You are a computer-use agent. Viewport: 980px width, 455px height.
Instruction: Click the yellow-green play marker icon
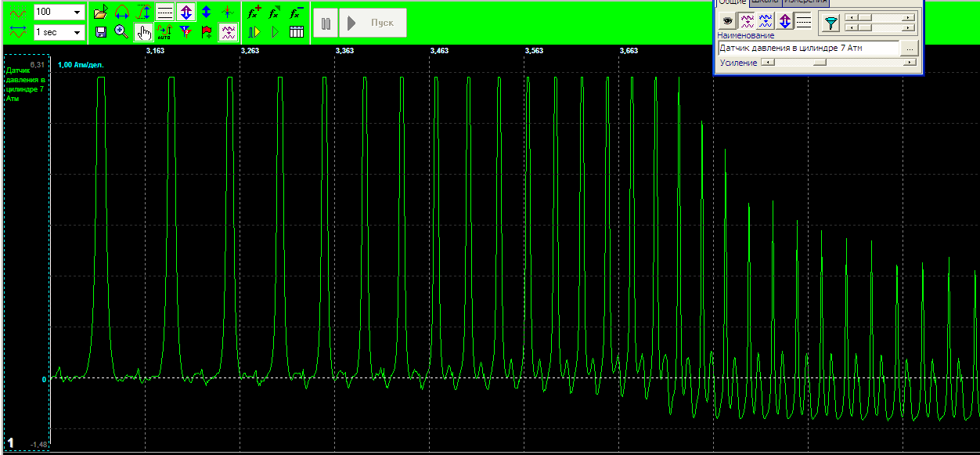tap(253, 32)
